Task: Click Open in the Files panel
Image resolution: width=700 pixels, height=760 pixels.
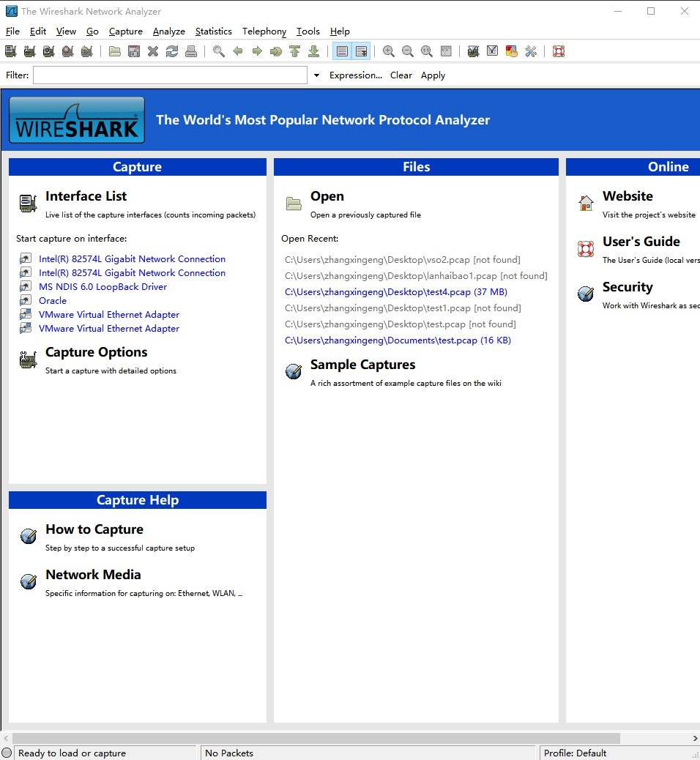Action: tap(327, 195)
